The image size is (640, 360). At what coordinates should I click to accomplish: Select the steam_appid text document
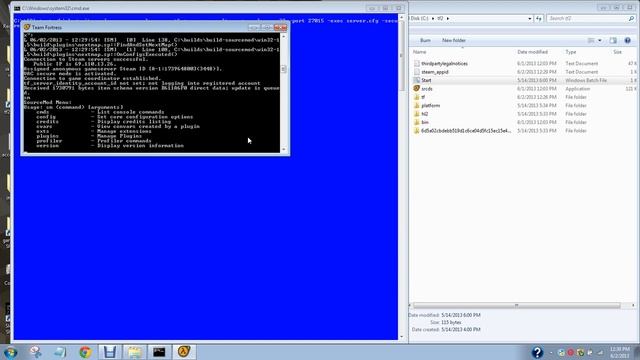[435, 72]
